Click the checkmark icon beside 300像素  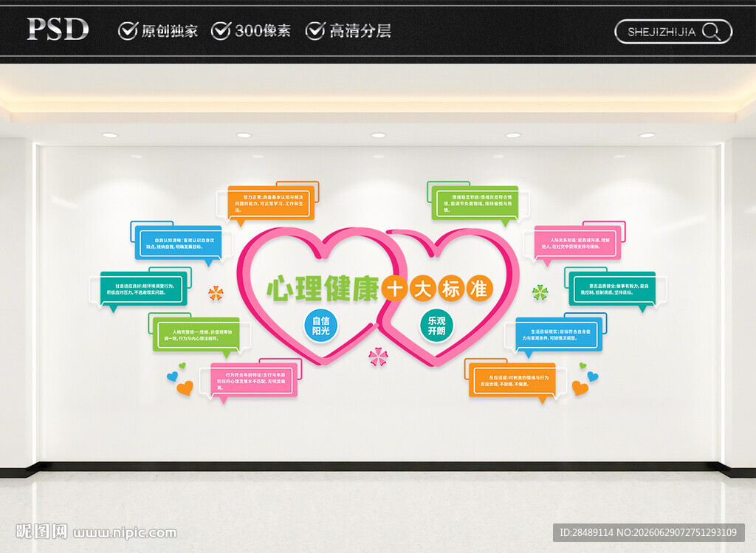pyautogui.click(x=221, y=30)
